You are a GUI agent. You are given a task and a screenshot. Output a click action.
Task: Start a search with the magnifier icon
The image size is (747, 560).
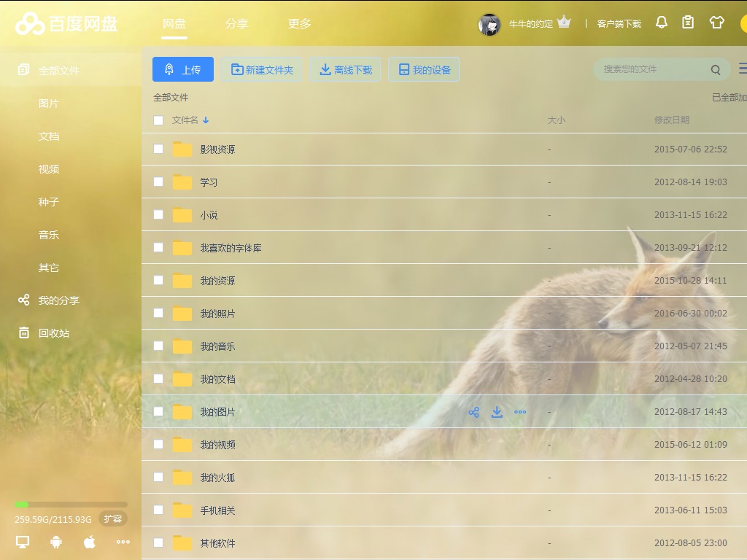point(716,69)
